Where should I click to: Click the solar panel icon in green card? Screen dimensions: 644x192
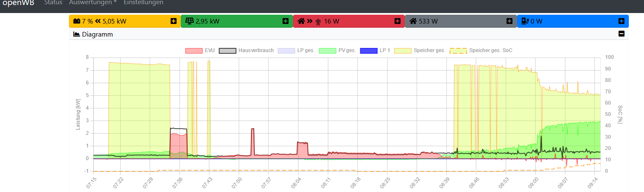click(x=190, y=21)
